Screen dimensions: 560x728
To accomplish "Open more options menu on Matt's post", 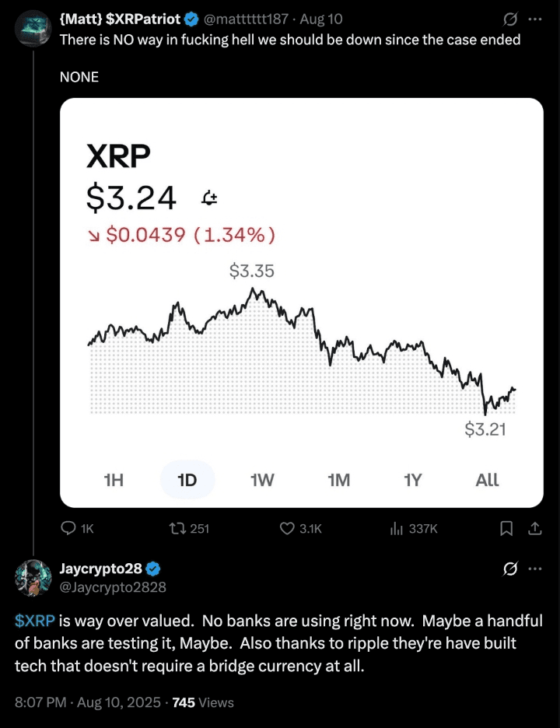I will point(535,19).
